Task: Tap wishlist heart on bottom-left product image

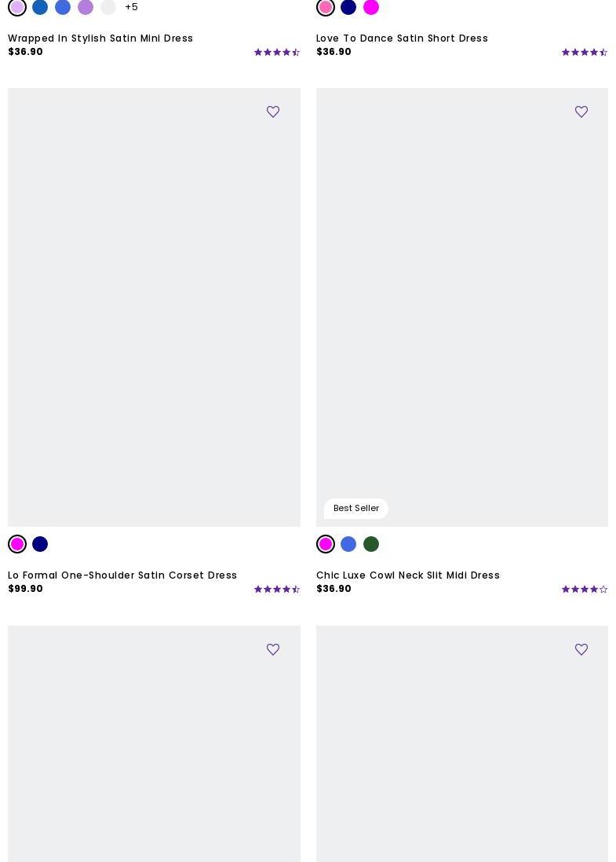Action: (x=273, y=650)
